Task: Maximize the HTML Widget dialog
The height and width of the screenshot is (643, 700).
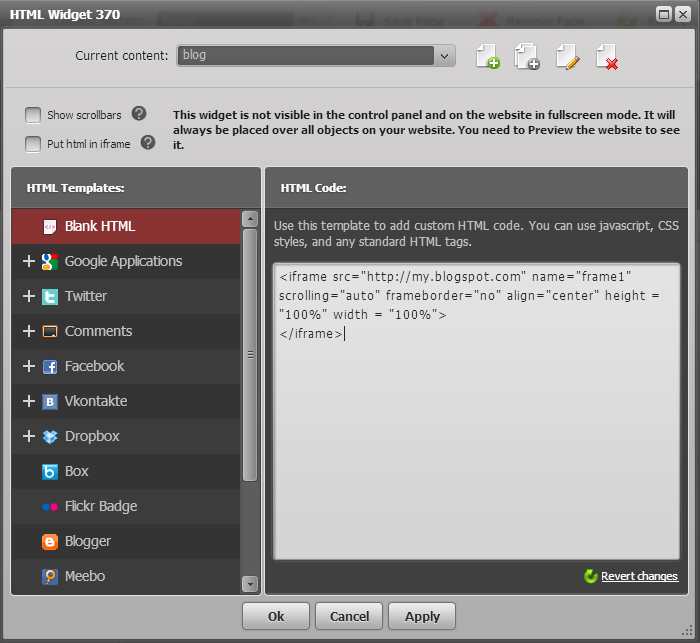Action: [664, 14]
